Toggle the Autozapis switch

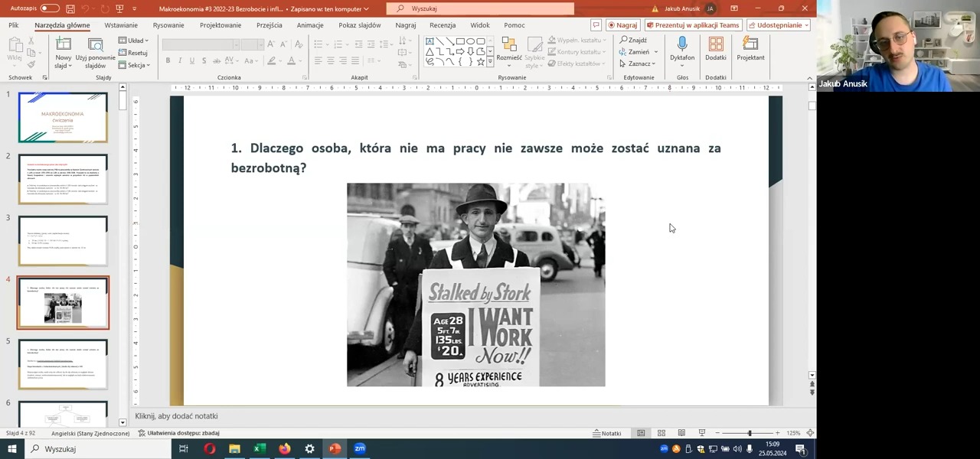[49, 8]
